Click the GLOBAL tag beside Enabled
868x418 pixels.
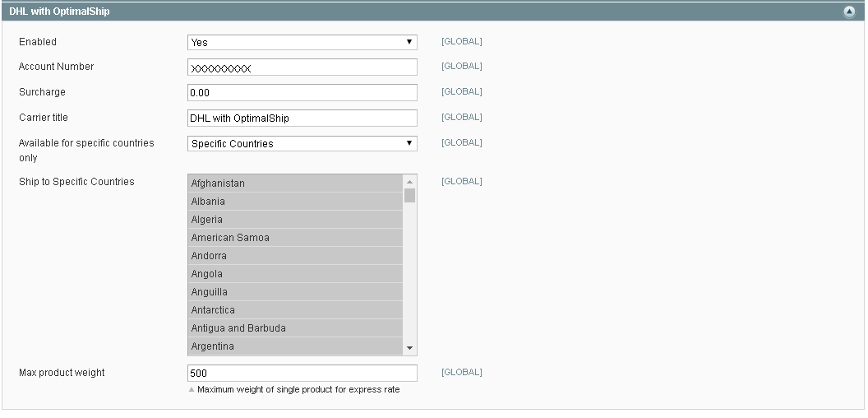click(x=462, y=42)
